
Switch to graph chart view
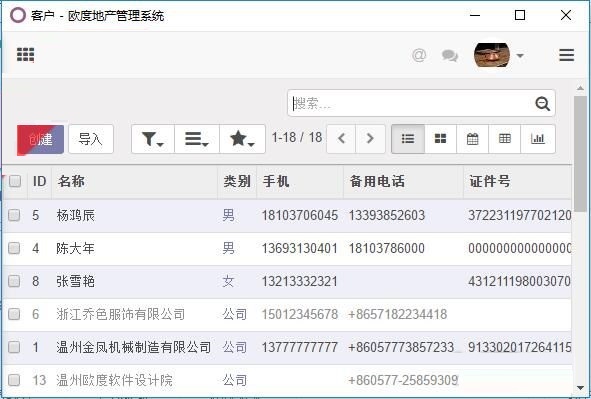pos(538,139)
